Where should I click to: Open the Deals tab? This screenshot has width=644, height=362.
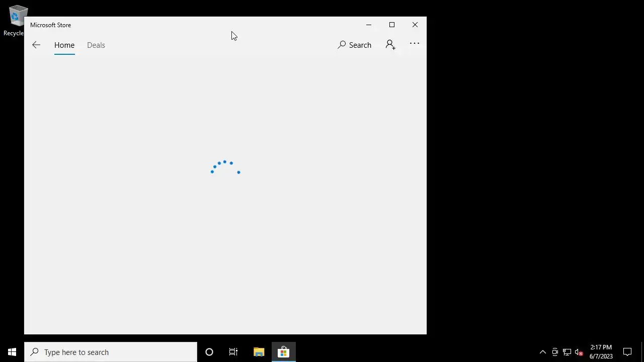[x=96, y=45]
